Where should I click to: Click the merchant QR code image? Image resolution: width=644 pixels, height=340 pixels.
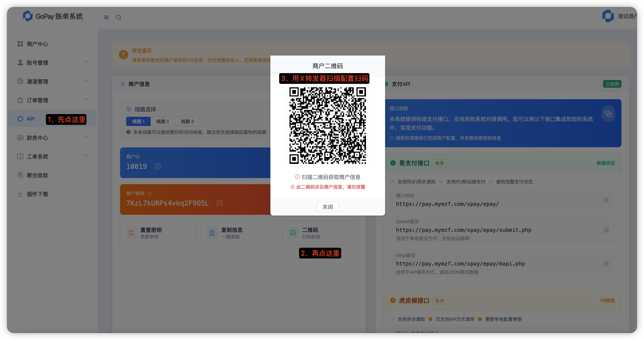coord(328,126)
